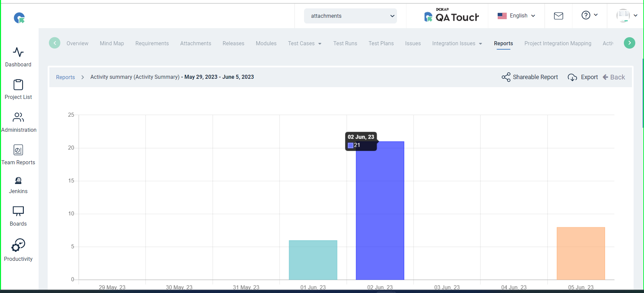Change language from English dropdown
The image size is (644, 293).
(516, 16)
